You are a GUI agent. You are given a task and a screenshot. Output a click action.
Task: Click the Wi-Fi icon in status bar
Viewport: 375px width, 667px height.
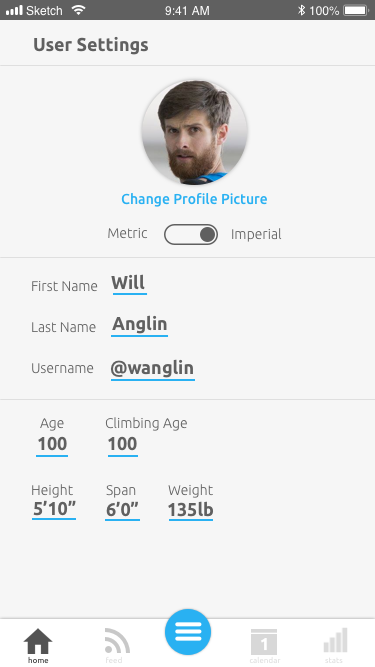pyautogui.click(x=78, y=10)
